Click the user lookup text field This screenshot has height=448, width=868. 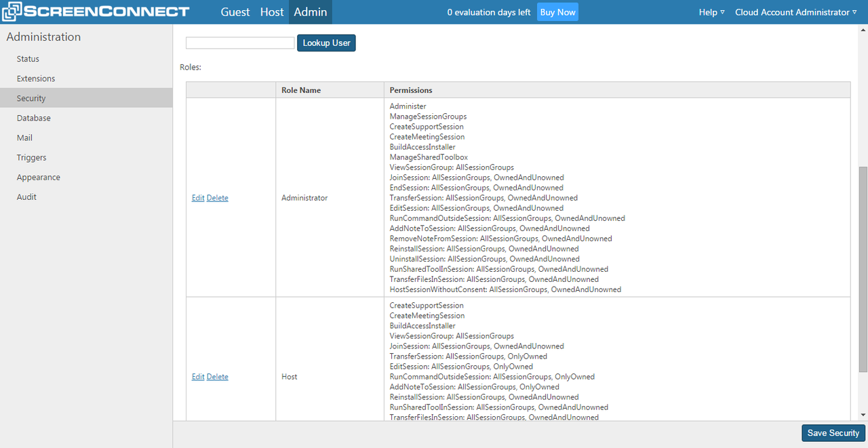[x=239, y=43]
